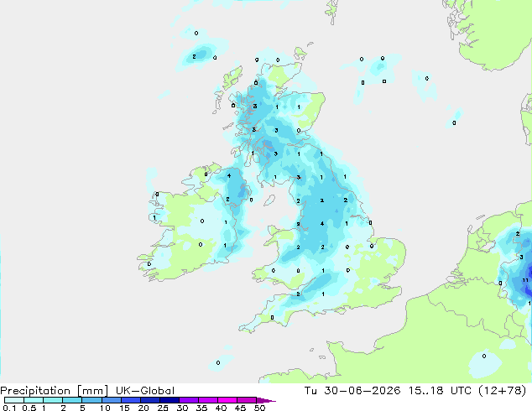Select the '(12+78)' forecast run text
This screenshot has width=532, height=411.
tap(503, 391)
